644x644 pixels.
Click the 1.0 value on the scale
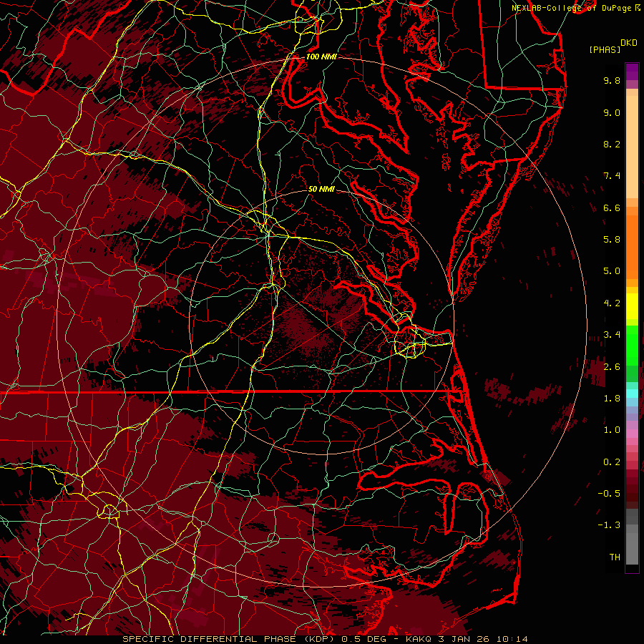click(612, 430)
